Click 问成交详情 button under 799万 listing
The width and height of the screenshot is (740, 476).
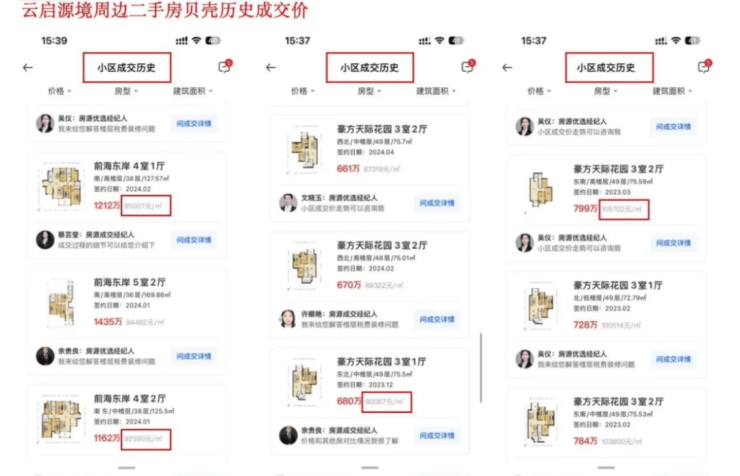pyautogui.click(x=673, y=243)
